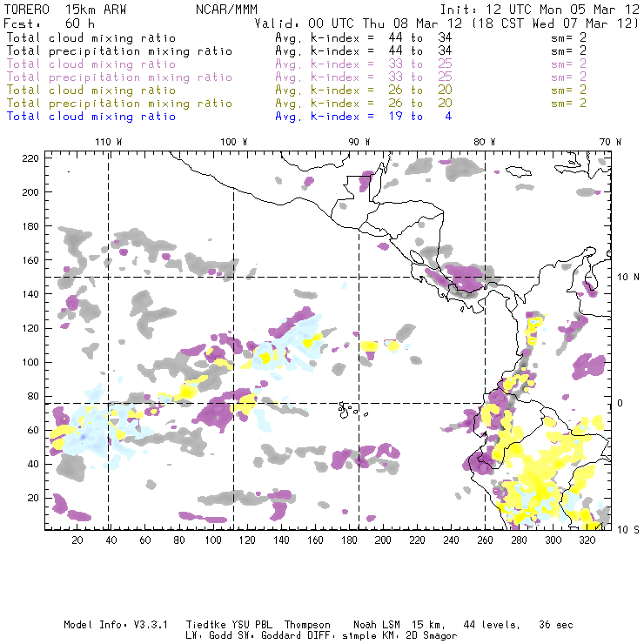Select the 'Init: 12 UTC Mon 05 Mar 12' line

(x=540, y=10)
